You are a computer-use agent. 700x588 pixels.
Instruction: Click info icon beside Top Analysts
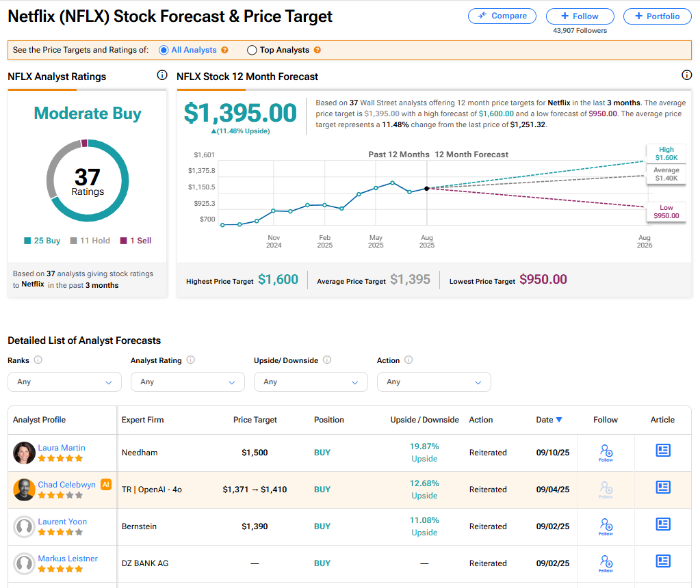(317, 50)
